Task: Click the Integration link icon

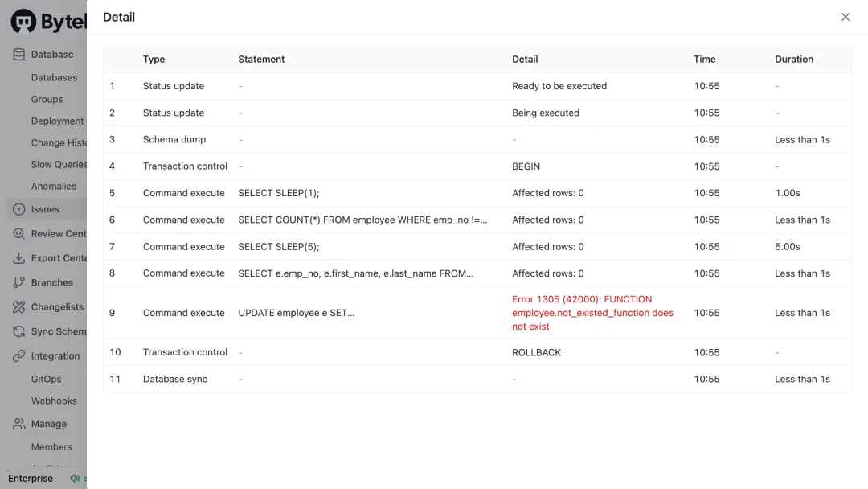Action: pos(18,356)
